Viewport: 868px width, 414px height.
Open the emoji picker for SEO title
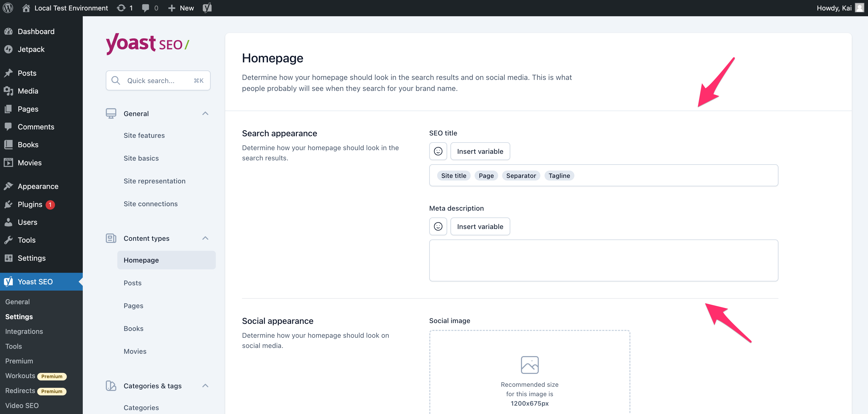[x=438, y=151]
